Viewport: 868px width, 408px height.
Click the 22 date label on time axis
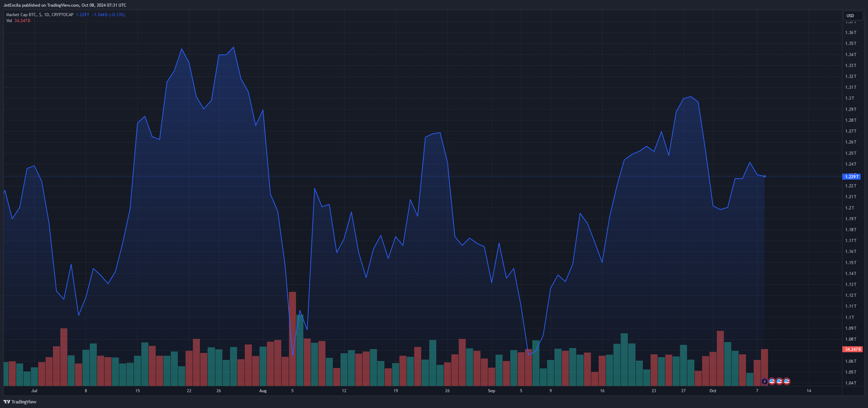click(189, 391)
